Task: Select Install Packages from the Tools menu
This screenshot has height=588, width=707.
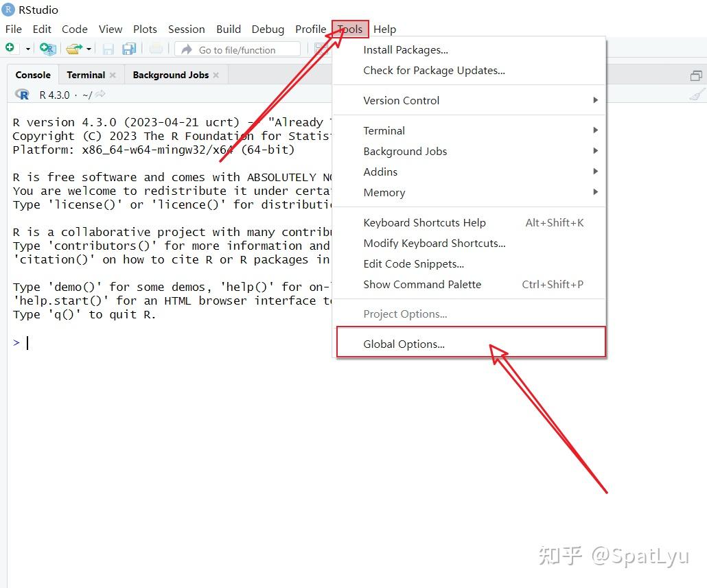Action: click(405, 49)
